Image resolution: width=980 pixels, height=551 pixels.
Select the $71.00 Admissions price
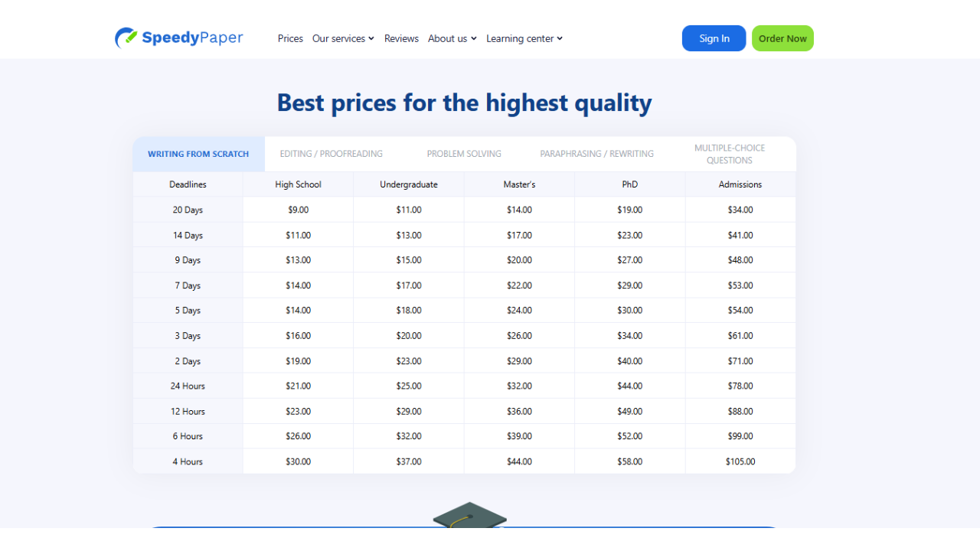[740, 361]
